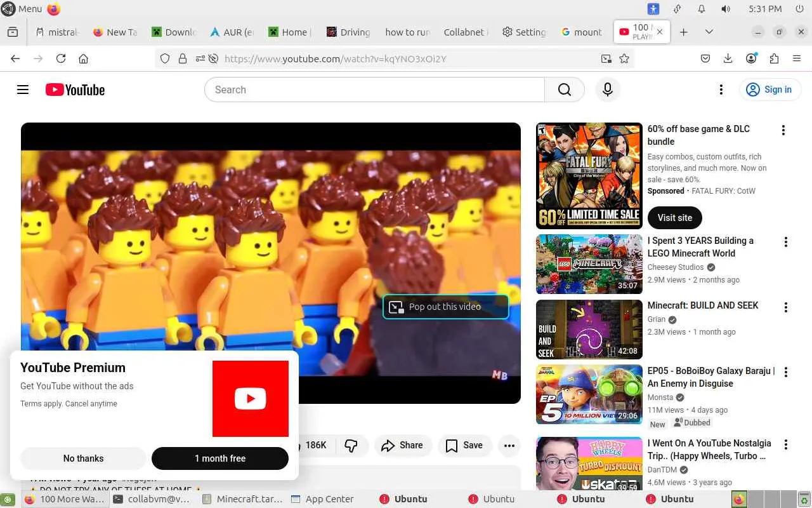812x508 pixels.
Task: Expand the list all tabs chevron
Action: [709, 32]
